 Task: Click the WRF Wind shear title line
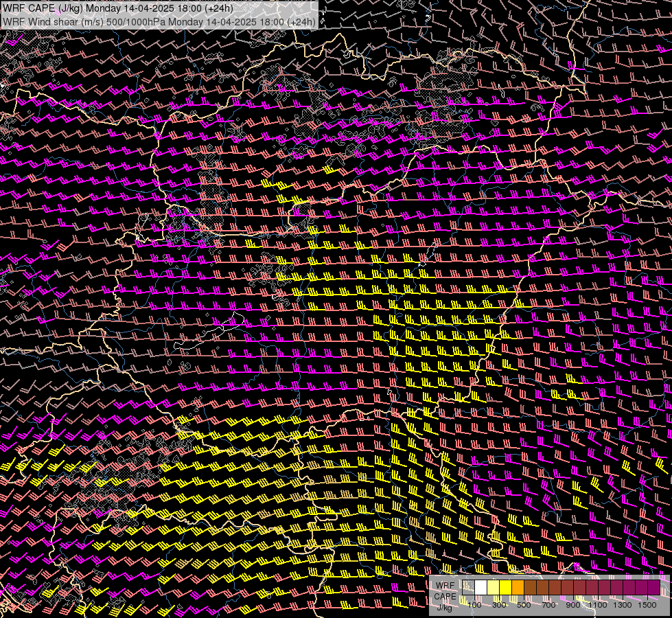(x=159, y=22)
